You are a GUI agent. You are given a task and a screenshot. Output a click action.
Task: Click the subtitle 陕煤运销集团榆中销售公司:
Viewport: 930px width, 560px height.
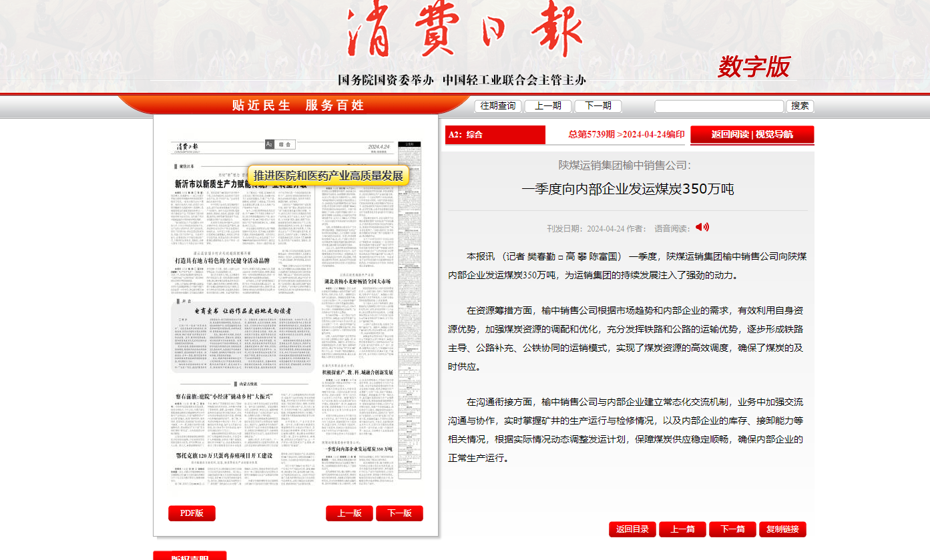point(625,165)
